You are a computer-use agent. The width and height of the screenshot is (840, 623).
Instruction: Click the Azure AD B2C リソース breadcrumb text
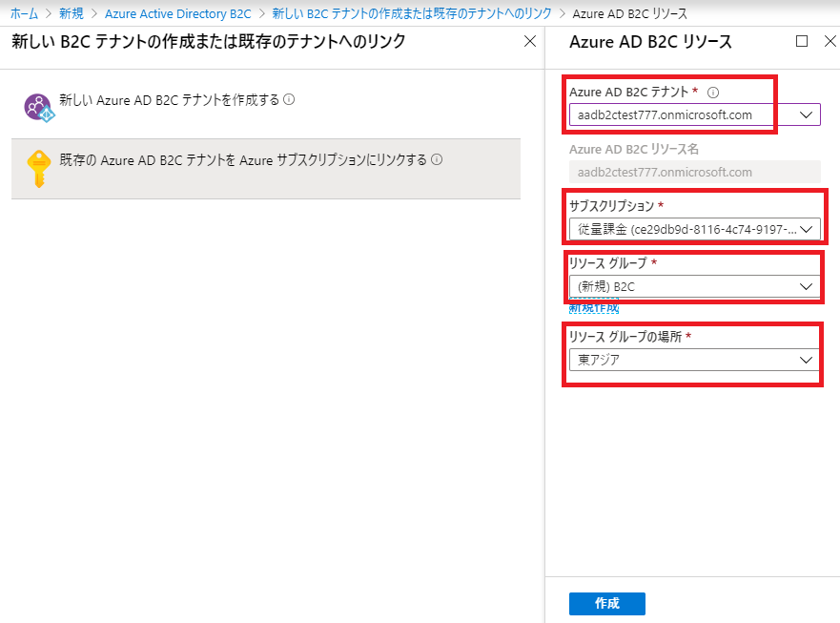click(x=629, y=13)
